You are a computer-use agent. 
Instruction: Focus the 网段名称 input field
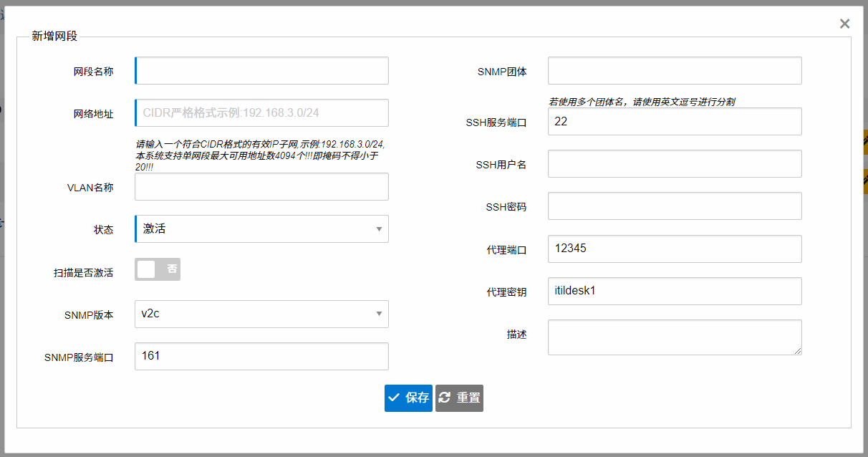(x=261, y=71)
